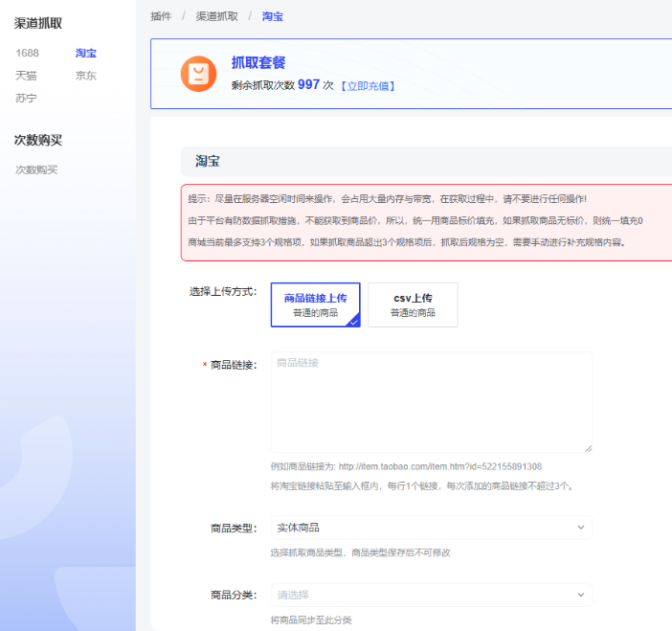The height and width of the screenshot is (631, 672).
Task: Click the 商品链接 text area resize handle
Action: (x=588, y=448)
